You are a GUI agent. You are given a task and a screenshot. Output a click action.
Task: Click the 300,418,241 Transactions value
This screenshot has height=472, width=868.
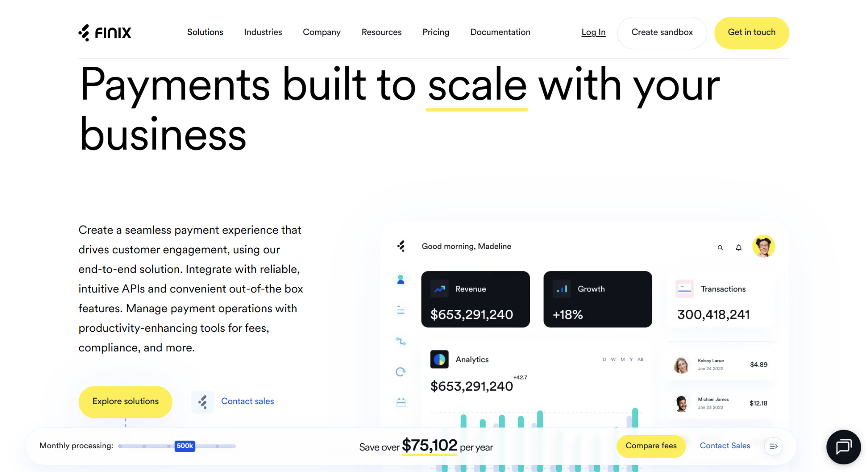714,314
